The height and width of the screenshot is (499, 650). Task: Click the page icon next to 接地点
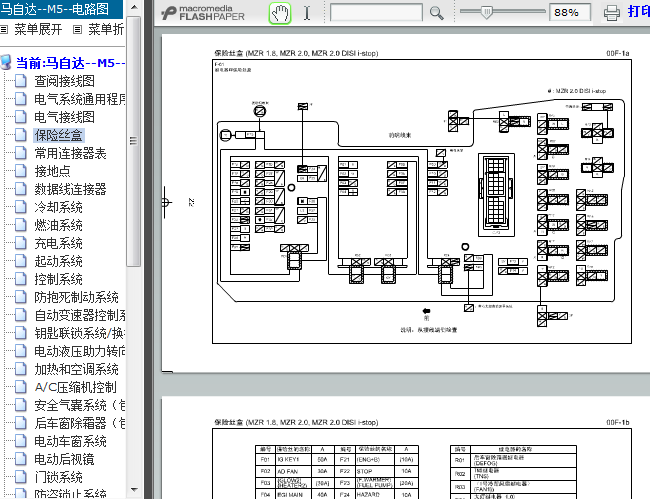(22, 171)
